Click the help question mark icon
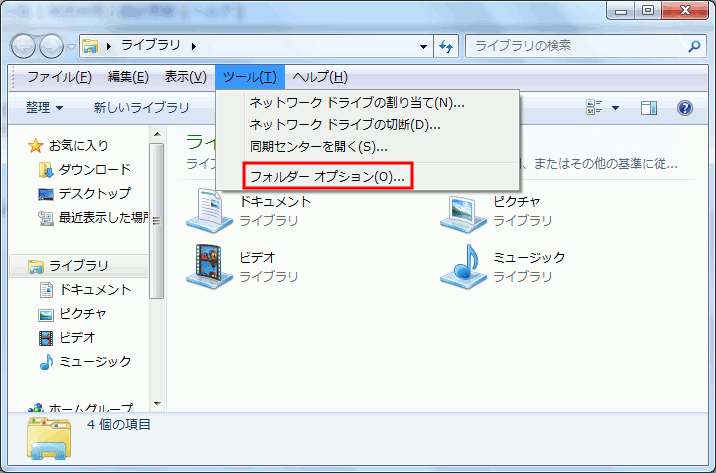The height and width of the screenshot is (473, 716). 685,108
